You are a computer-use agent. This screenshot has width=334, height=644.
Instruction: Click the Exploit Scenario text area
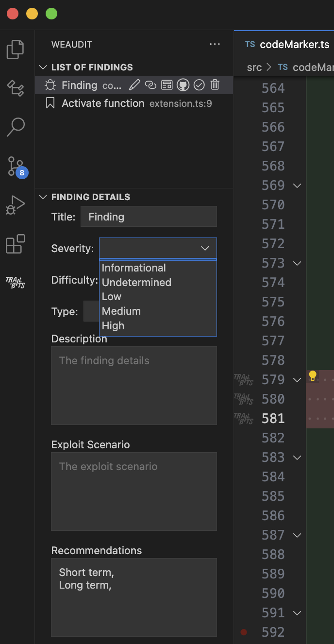[x=134, y=491]
